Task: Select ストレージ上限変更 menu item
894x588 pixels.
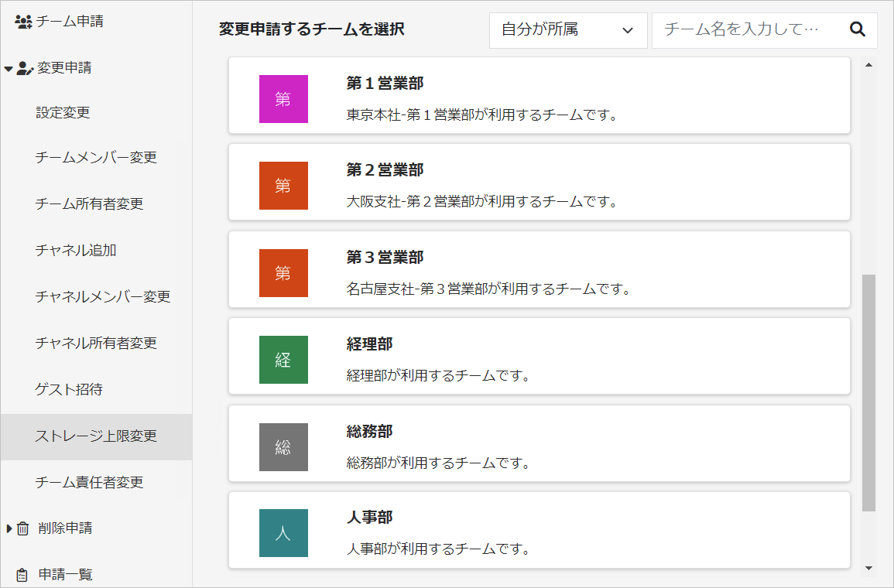Action: [x=96, y=436]
